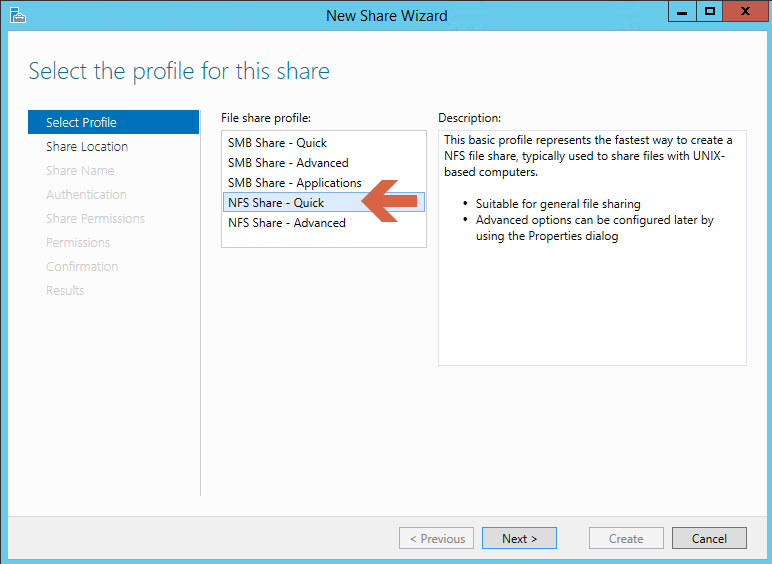This screenshot has width=772, height=564.
Task: Close the wizard with the X button
Action: [745, 12]
